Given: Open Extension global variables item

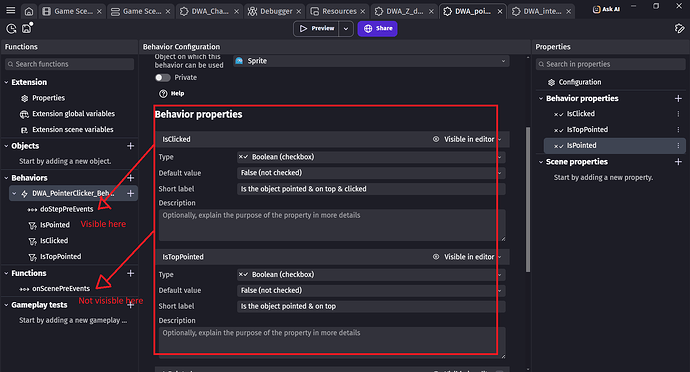Looking at the screenshot, I should click(73, 114).
